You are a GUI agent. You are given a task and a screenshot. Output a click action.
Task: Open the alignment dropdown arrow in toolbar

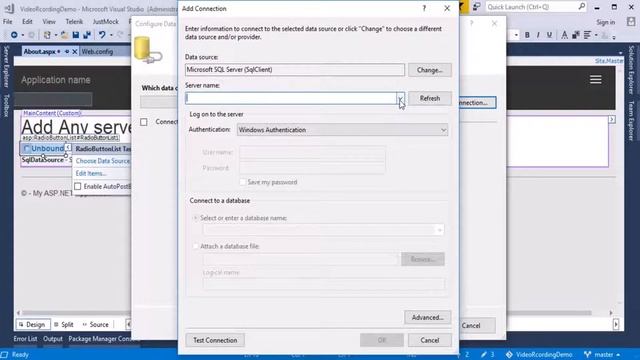[x=596, y=35]
